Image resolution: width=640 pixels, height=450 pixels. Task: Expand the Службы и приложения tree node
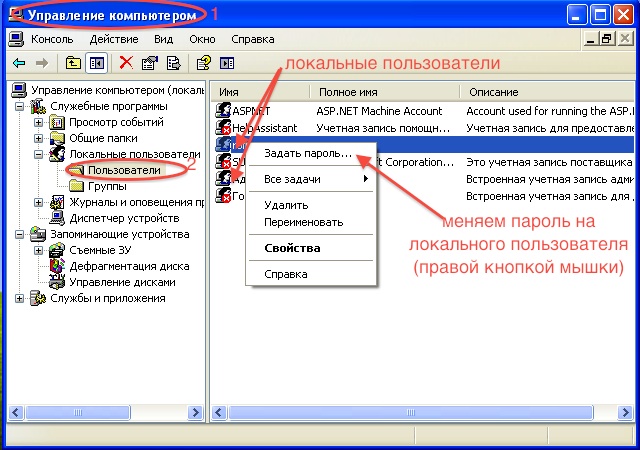coord(21,298)
